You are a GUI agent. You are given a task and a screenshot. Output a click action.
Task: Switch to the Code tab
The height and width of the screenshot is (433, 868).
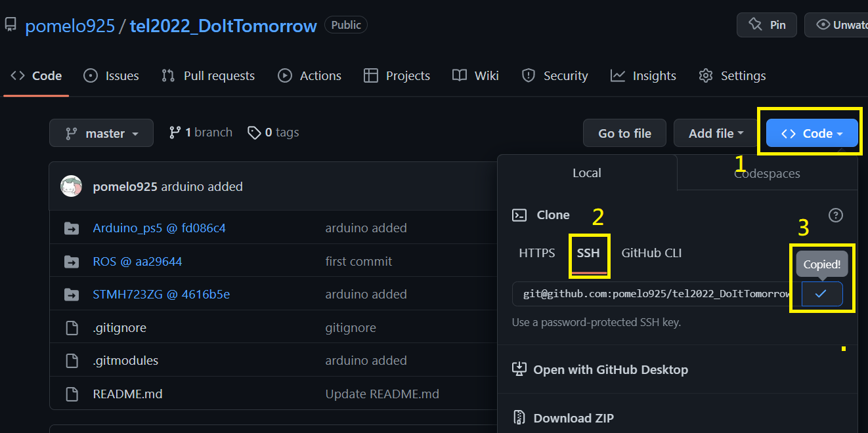point(36,76)
